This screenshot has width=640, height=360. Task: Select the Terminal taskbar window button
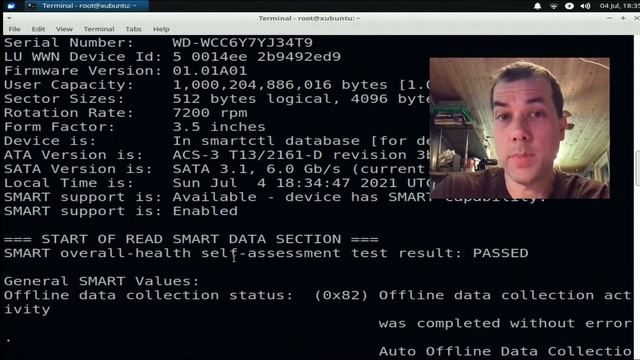(87, 6)
